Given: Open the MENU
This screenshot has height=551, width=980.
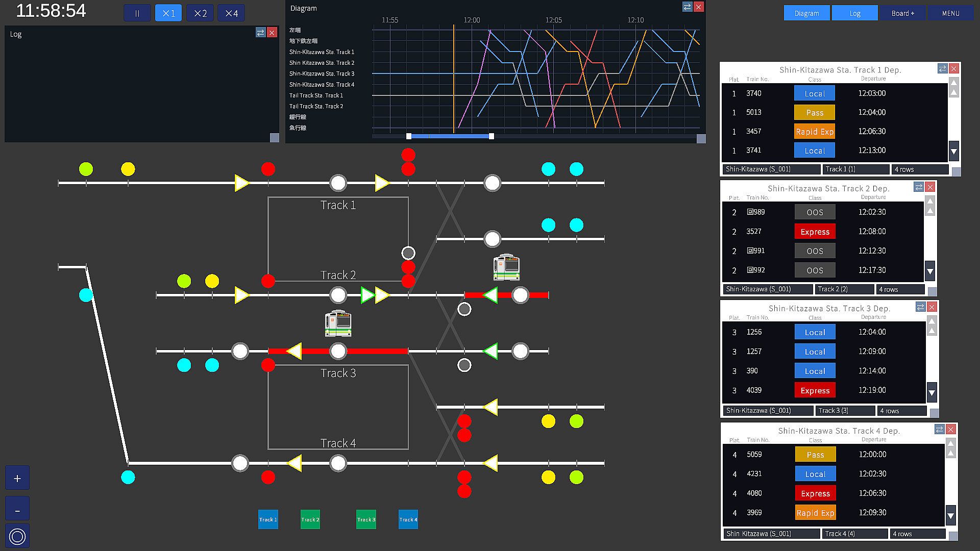Looking at the screenshot, I should click(x=950, y=13).
